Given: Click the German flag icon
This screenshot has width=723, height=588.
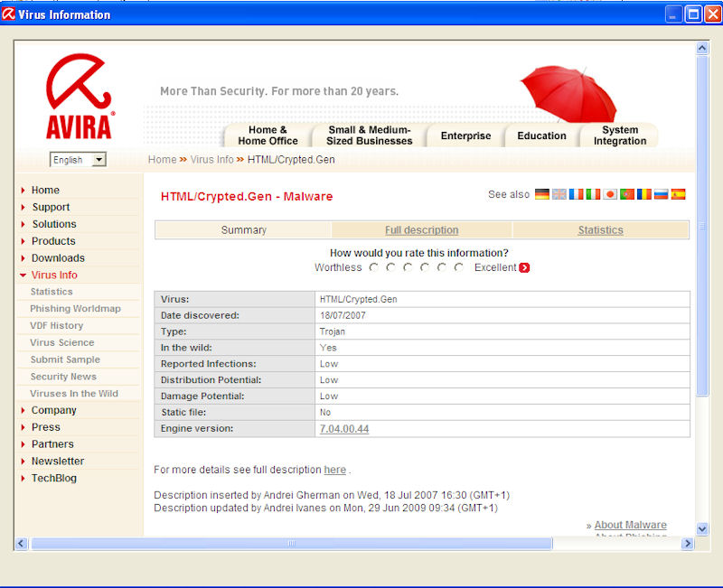Looking at the screenshot, I should 542,194.
